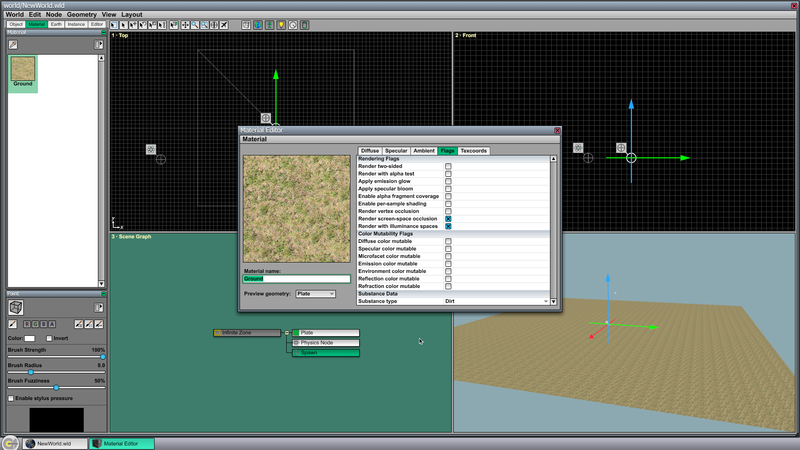Open the Layout menu
Viewport: 800px width, 450px height.
[x=132, y=14]
